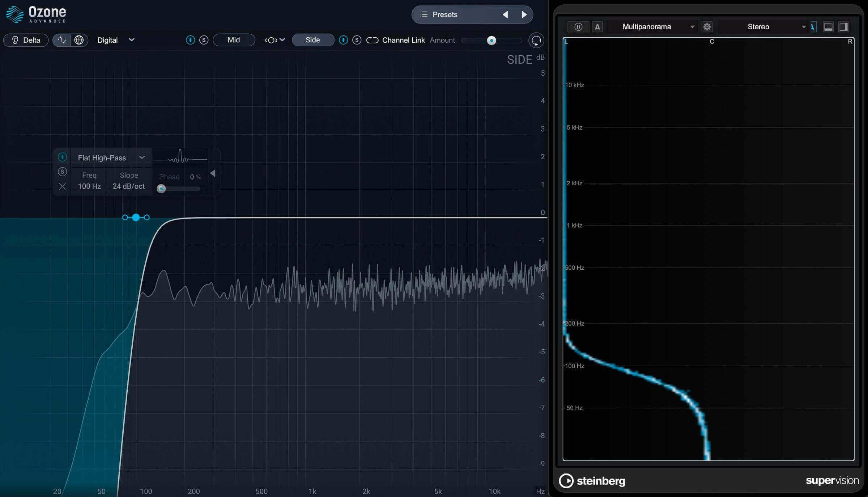Toggle the Flat High-Pass band power
Screen dimensions: 868x497
coord(62,157)
